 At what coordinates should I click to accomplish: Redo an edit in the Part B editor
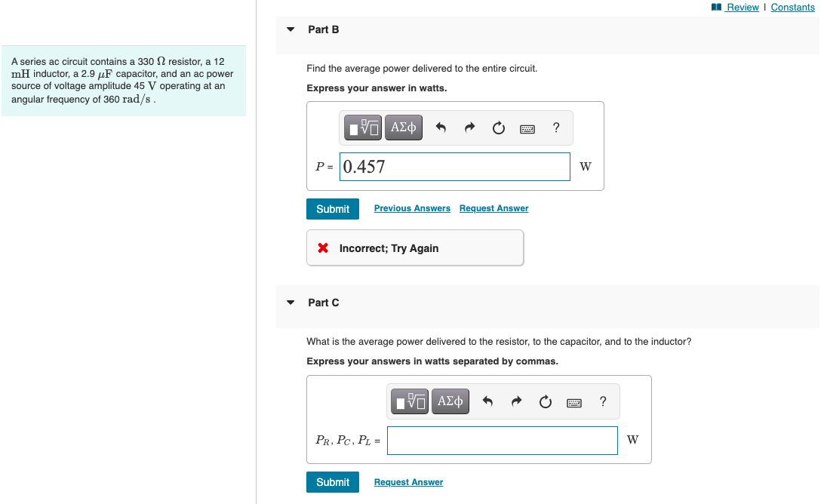point(469,128)
